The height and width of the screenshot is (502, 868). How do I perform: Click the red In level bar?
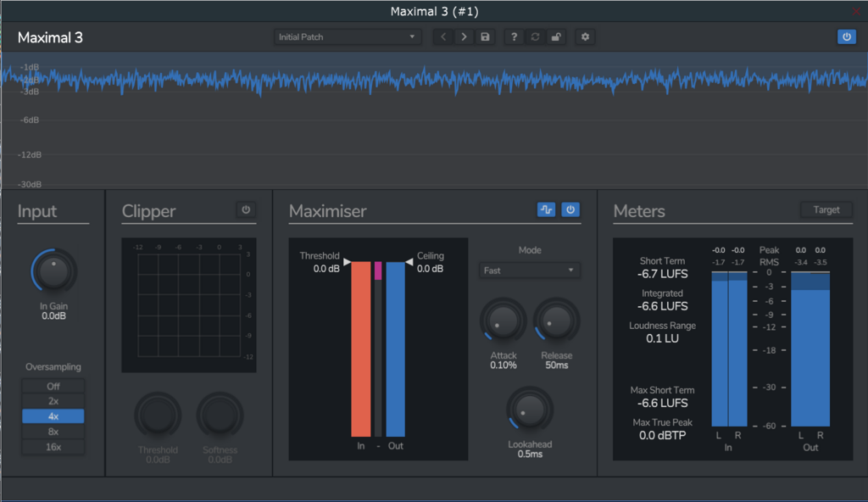point(361,349)
